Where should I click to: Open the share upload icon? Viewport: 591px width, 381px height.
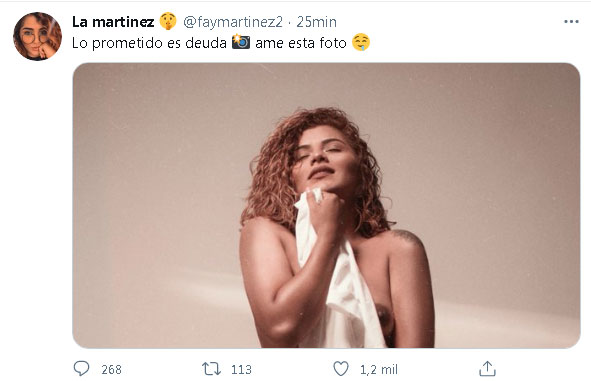click(487, 369)
